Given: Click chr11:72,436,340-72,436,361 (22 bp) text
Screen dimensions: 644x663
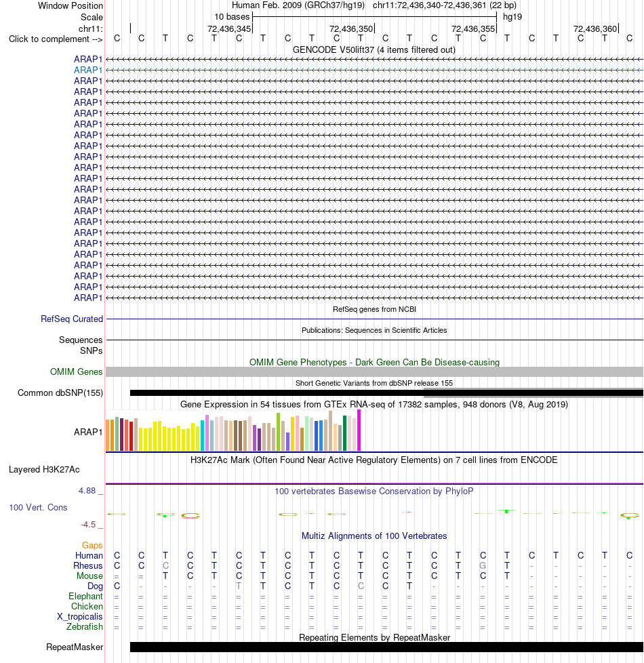Looking at the screenshot, I should (445, 5).
